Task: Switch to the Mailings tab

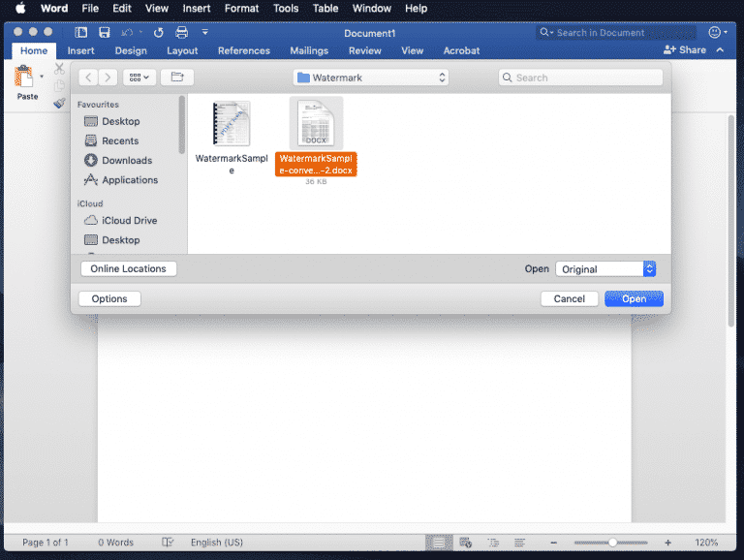Action: click(309, 50)
